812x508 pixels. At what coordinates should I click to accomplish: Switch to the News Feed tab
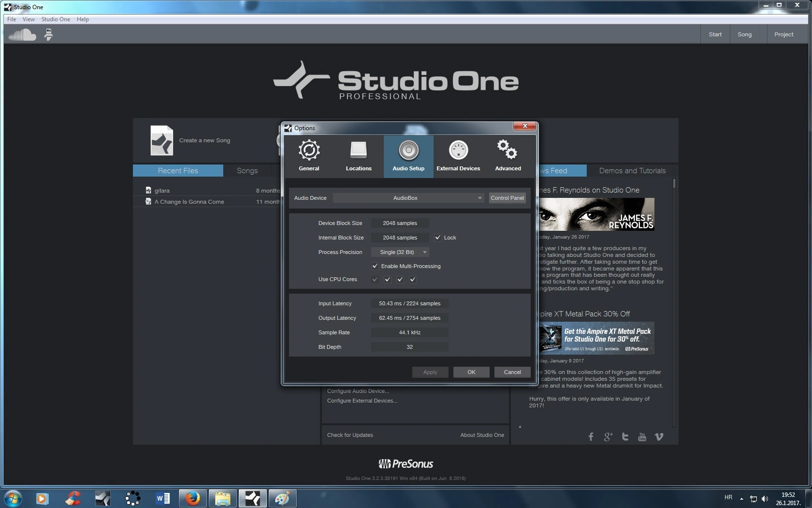pos(562,171)
